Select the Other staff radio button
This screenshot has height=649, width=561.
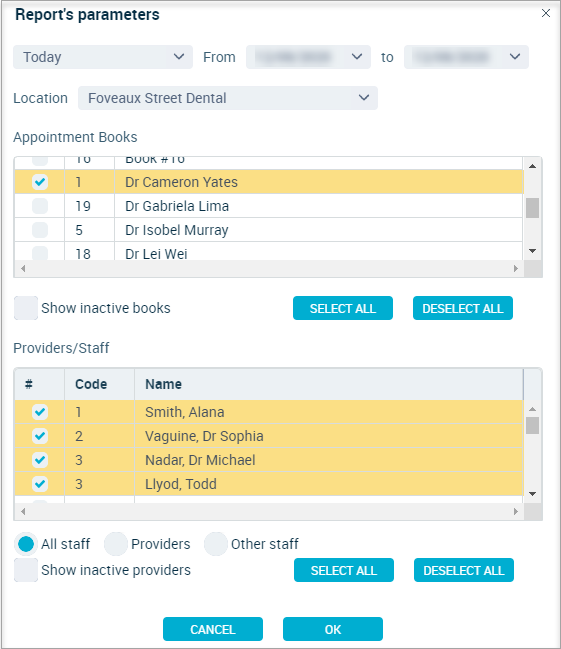click(x=216, y=544)
